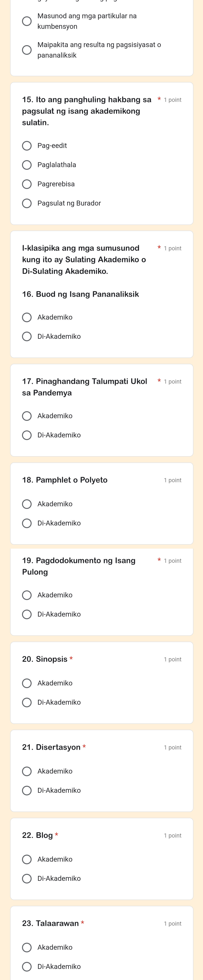Pick the Pagrerebisa option

(x=27, y=184)
